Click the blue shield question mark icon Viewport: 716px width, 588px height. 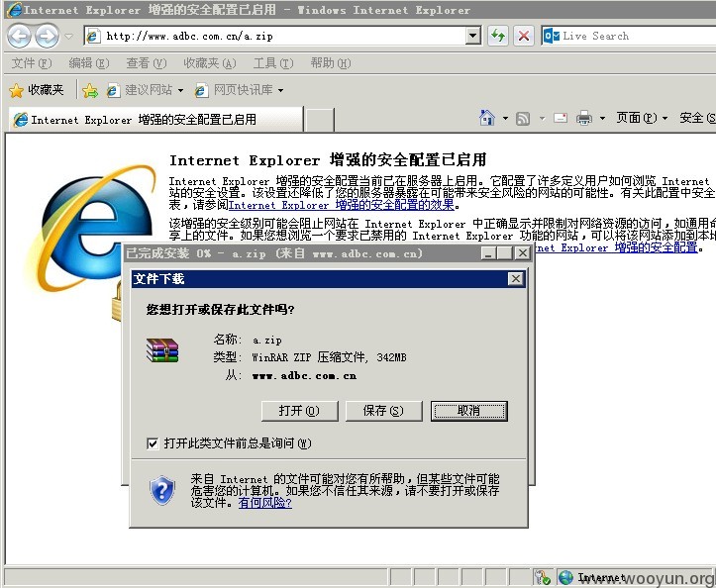point(162,490)
